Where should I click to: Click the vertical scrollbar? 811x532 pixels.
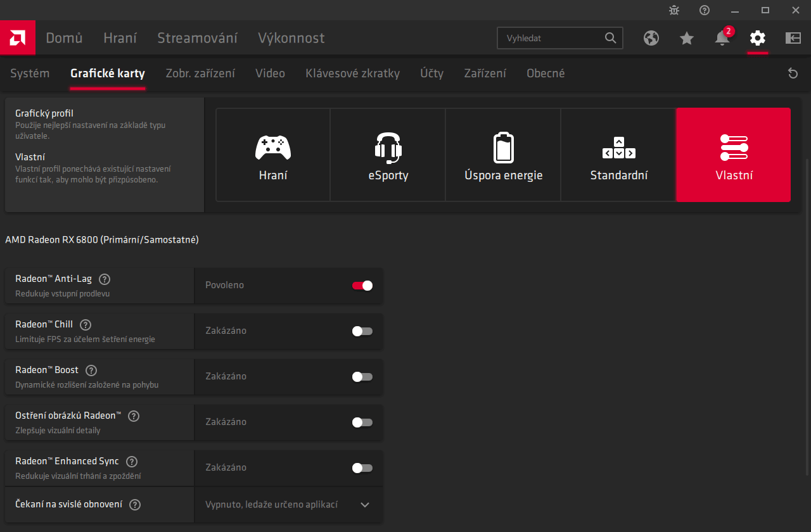[x=807, y=317]
